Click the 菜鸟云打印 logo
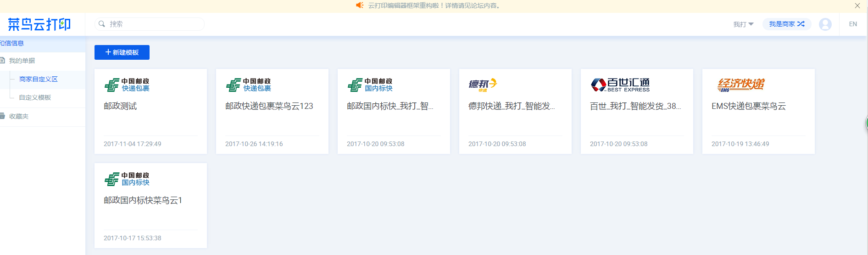 tap(39, 24)
